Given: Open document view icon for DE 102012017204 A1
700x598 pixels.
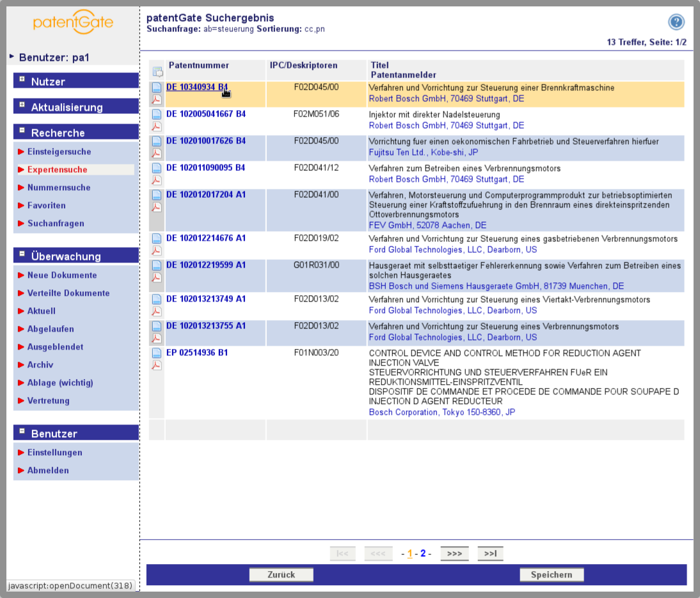Looking at the screenshot, I should click(x=157, y=195).
